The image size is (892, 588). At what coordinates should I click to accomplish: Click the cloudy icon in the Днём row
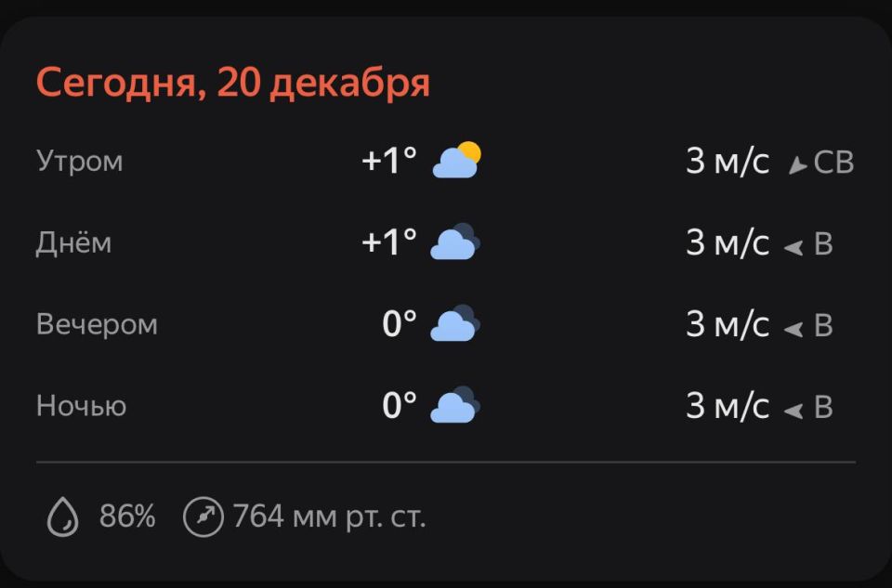click(455, 242)
